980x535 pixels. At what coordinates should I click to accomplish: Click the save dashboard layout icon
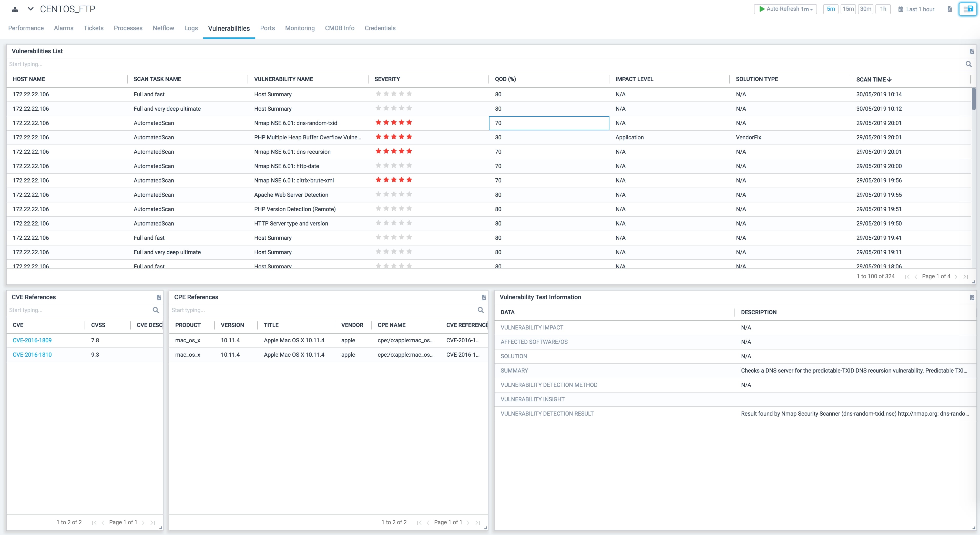coord(968,9)
